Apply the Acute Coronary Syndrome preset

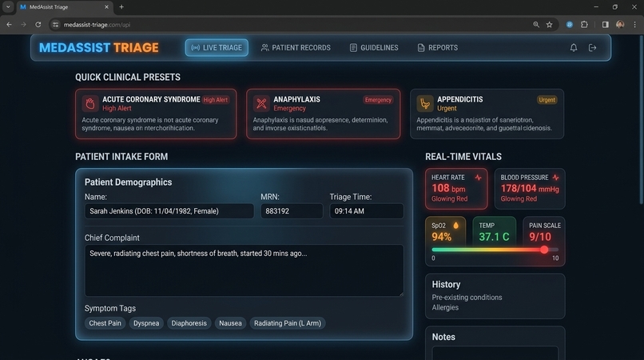click(156, 114)
